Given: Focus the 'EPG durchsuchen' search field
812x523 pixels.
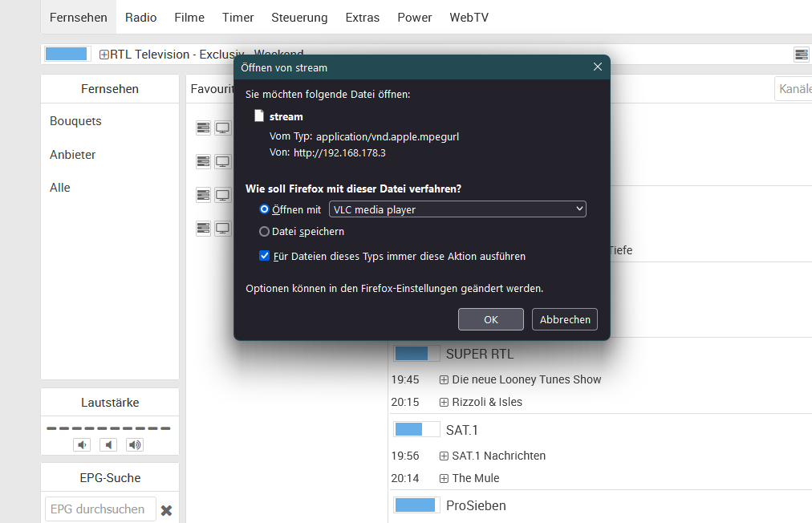Looking at the screenshot, I should point(100,509).
